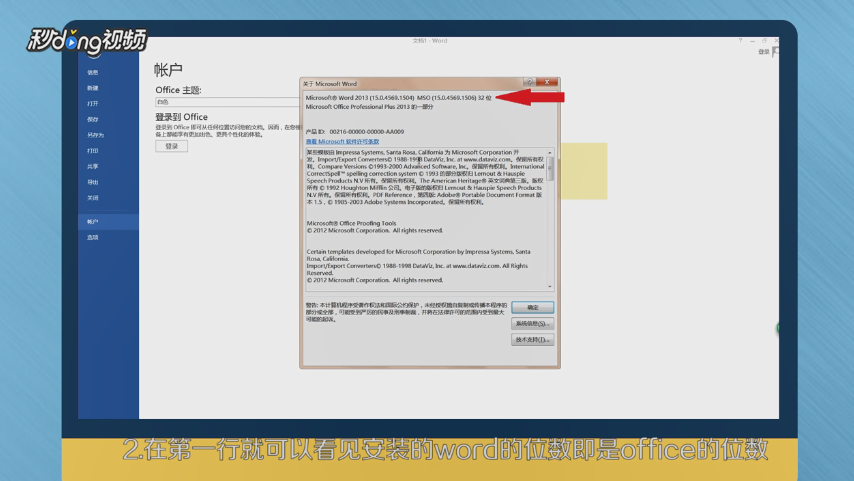Click the 技术支持(T)... button
The height and width of the screenshot is (481, 854).
533,340
